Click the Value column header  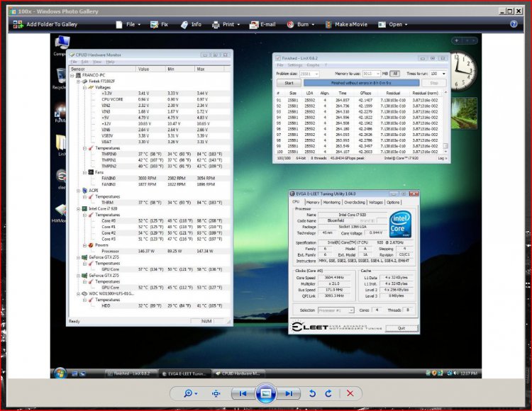[x=150, y=69]
